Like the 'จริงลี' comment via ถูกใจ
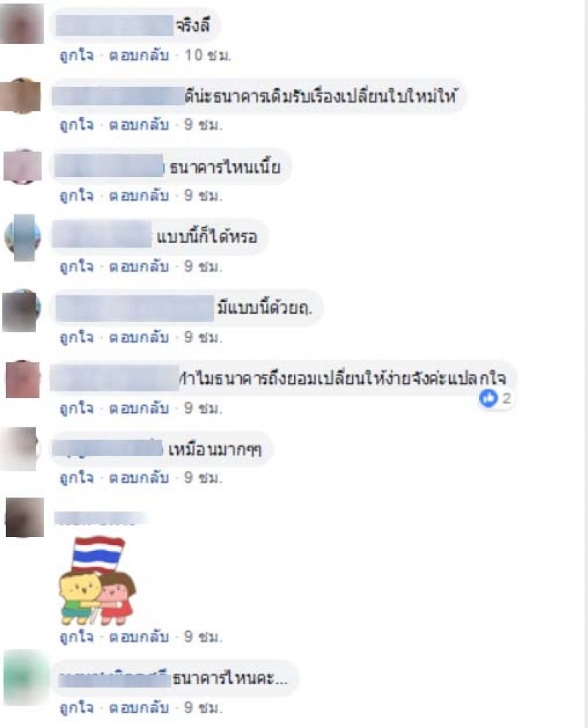Screen dimensions: 588x728 pyautogui.click(x=76, y=55)
